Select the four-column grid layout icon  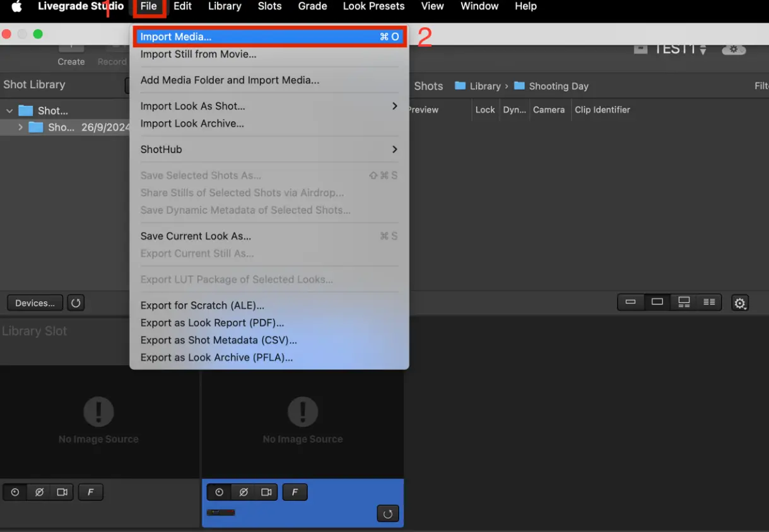709,303
